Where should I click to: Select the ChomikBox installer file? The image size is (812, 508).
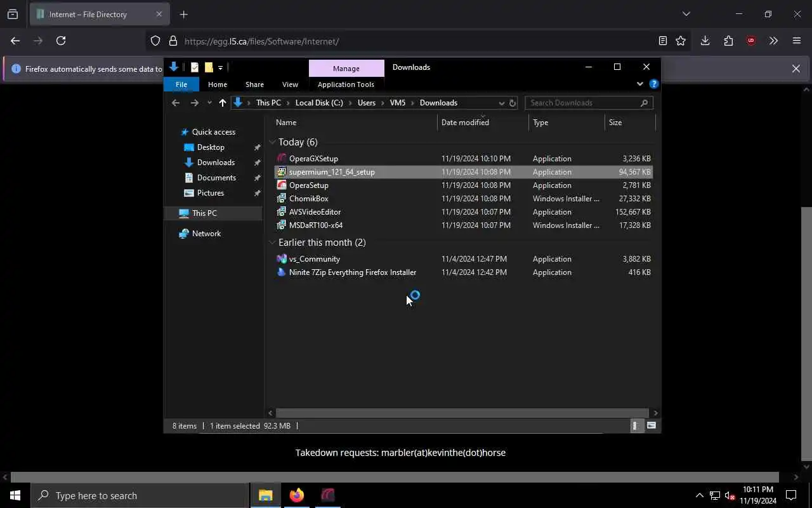pos(463,199)
